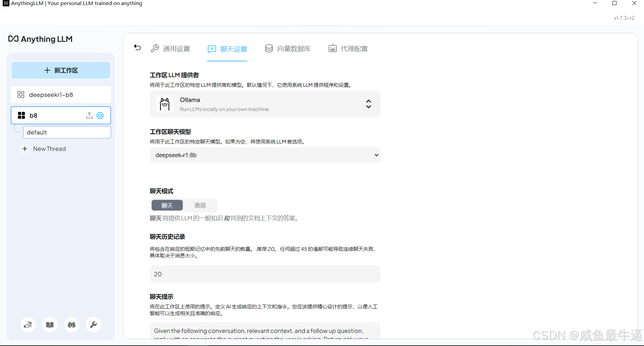The image size is (644, 346).
Task: Maximize the AnythingLLM window
Action: click(x=614, y=3)
